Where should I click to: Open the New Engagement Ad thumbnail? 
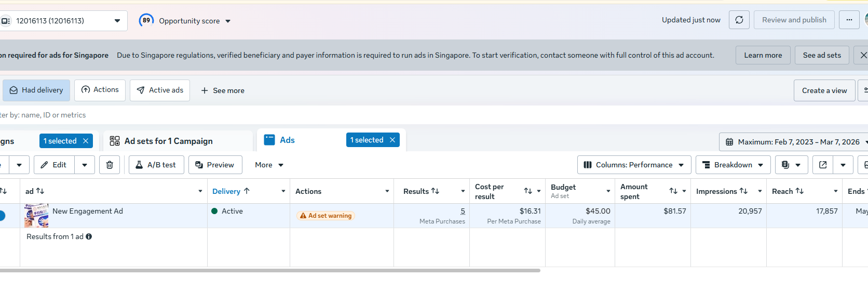(36, 216)
